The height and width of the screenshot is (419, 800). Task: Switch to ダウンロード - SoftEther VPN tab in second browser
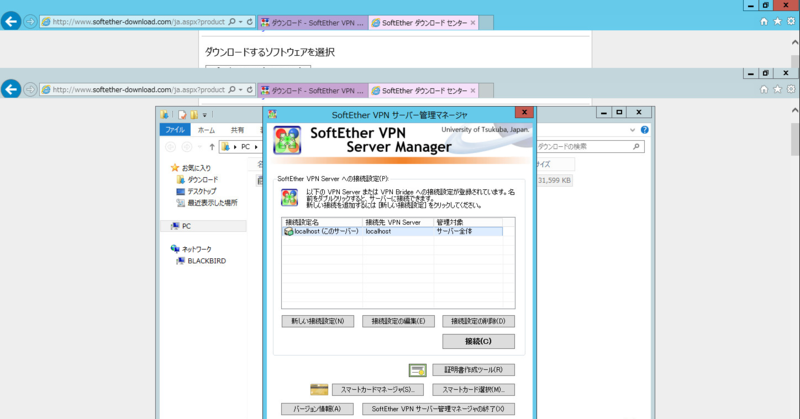pyautogui.click(x=313, y=91)
